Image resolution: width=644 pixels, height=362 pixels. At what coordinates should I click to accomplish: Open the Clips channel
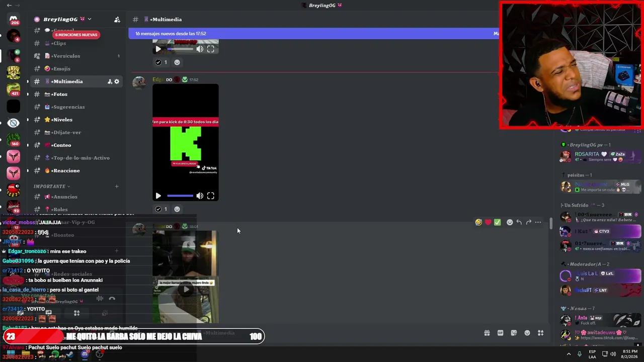point(76,43)
